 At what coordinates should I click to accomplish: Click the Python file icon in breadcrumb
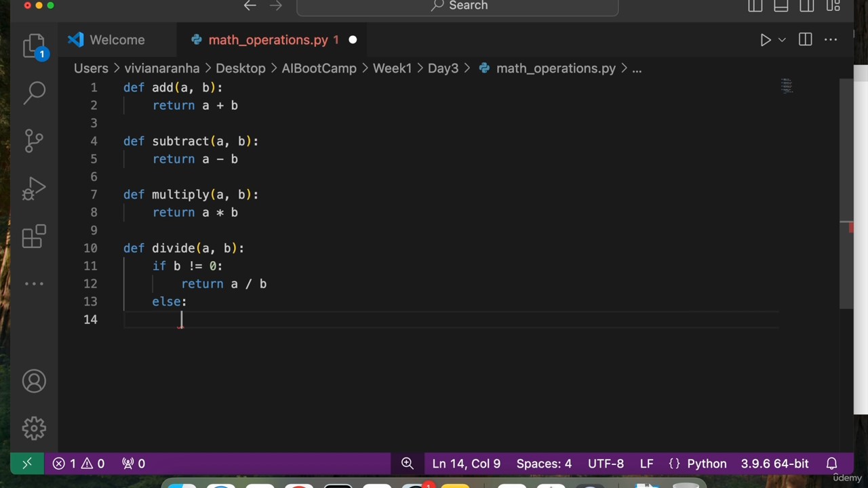pos(484,68)
